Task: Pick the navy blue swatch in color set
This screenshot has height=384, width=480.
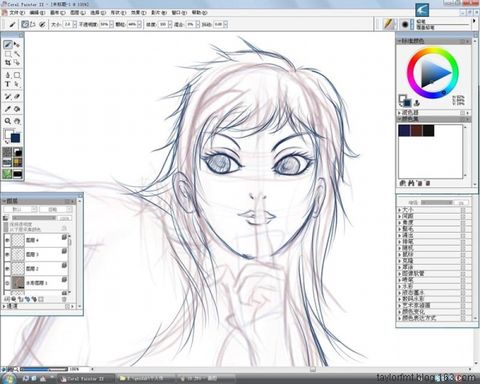Action: point(404,130)
